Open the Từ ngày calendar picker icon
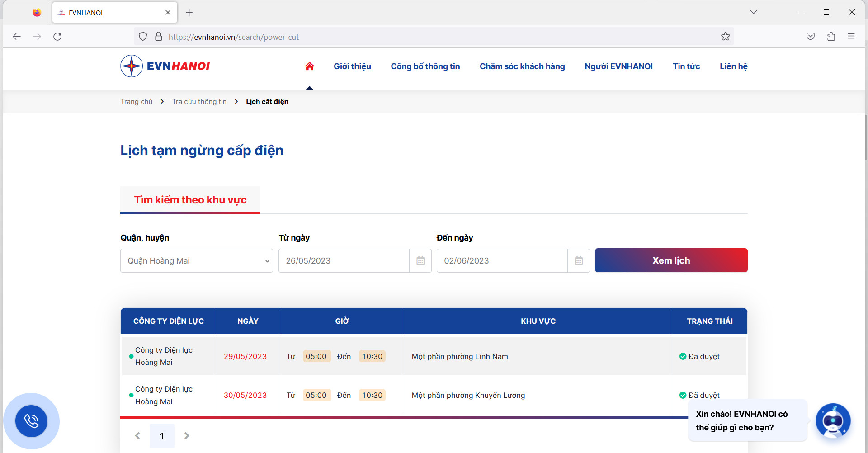This screenshot has width=868, height=453. (x=420, y=261)
